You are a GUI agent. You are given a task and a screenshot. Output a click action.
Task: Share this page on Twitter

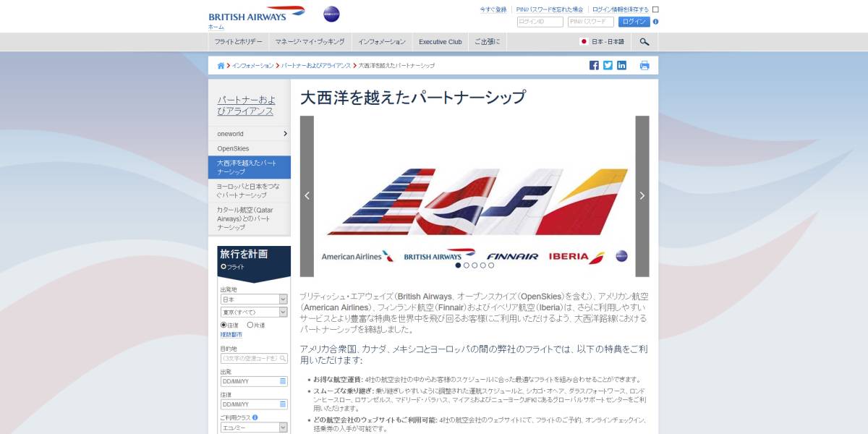608,65
